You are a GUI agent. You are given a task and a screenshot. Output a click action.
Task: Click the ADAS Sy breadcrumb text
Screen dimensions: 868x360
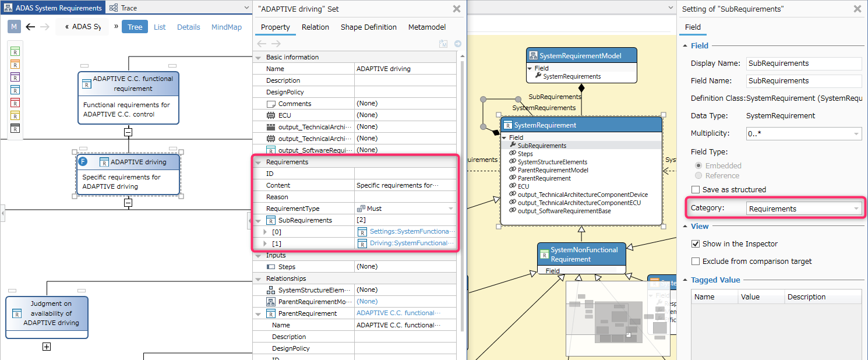tap(86, 27)
